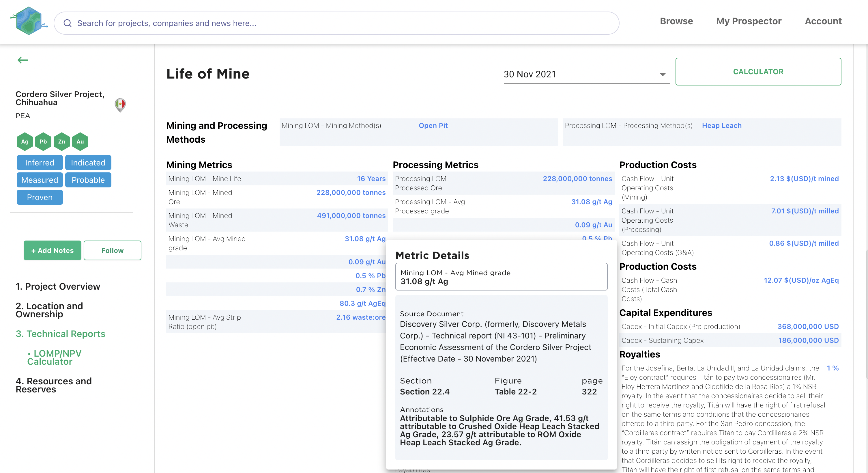Add notes to the project

tap(52, 250)
